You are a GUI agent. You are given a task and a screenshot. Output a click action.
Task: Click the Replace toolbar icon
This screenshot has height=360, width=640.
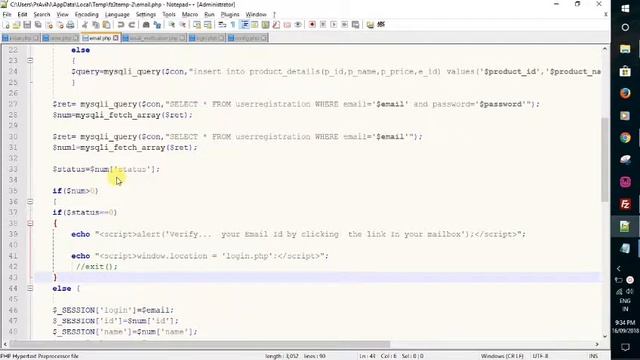pyautogui.click(x=157, y=25)
